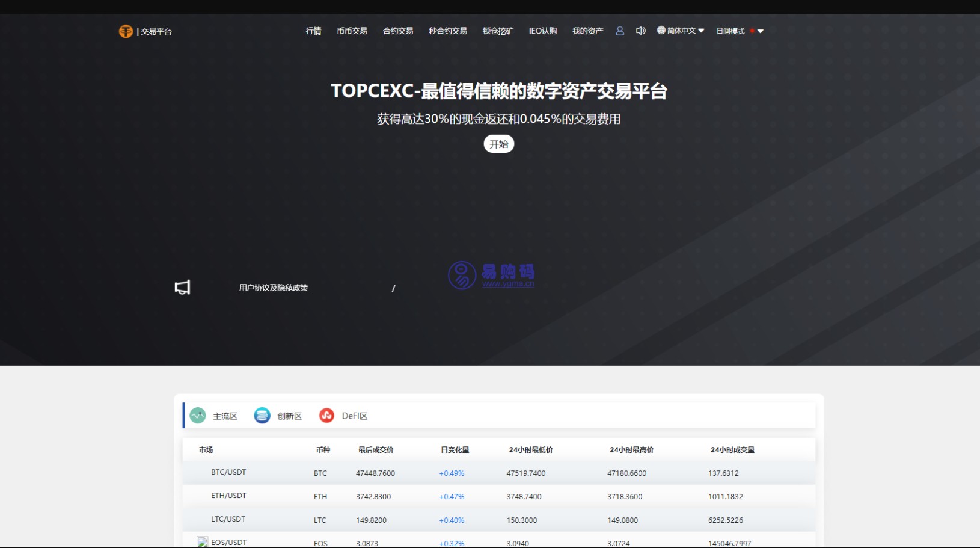Select the blue 创新区 coin-stack icon
This screenshot has height=548, width=980.
(x=262, y=416)
